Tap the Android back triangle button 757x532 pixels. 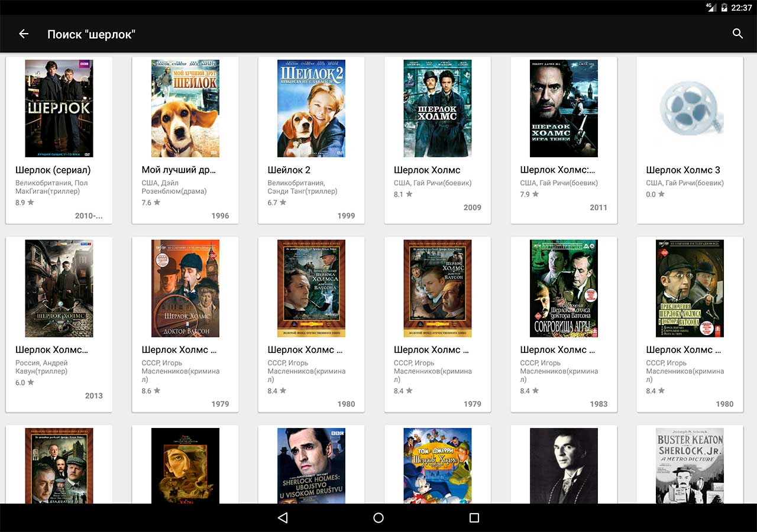pos(283,518)
